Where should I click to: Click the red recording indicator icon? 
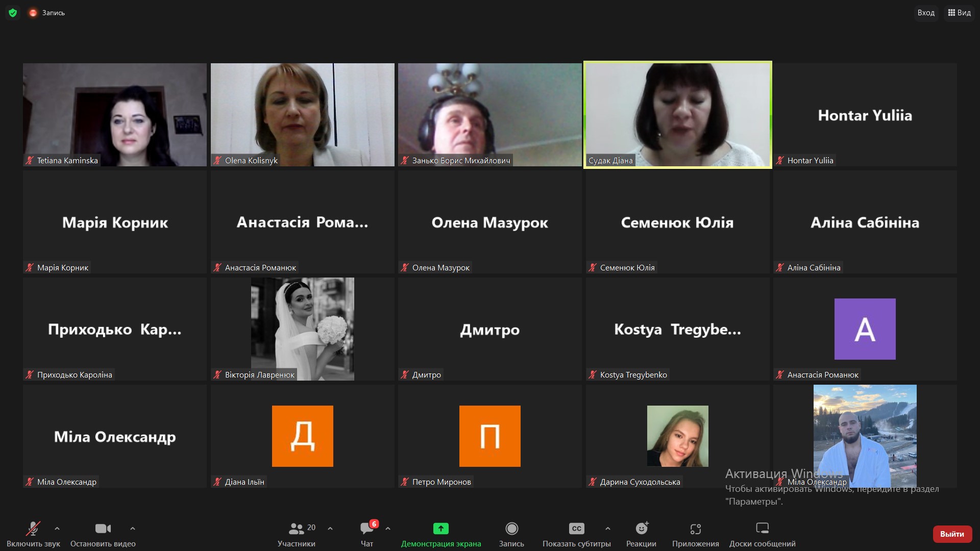(x=33, y=13)
